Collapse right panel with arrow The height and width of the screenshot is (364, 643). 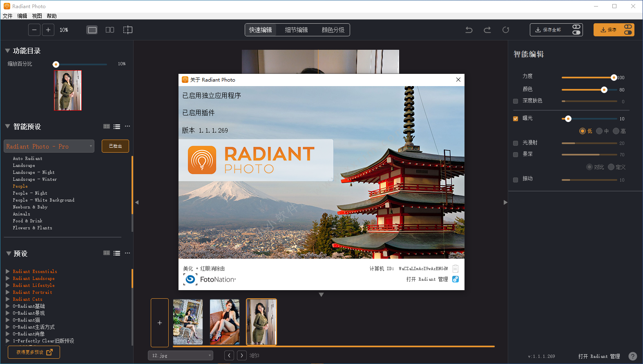[505, 202]
